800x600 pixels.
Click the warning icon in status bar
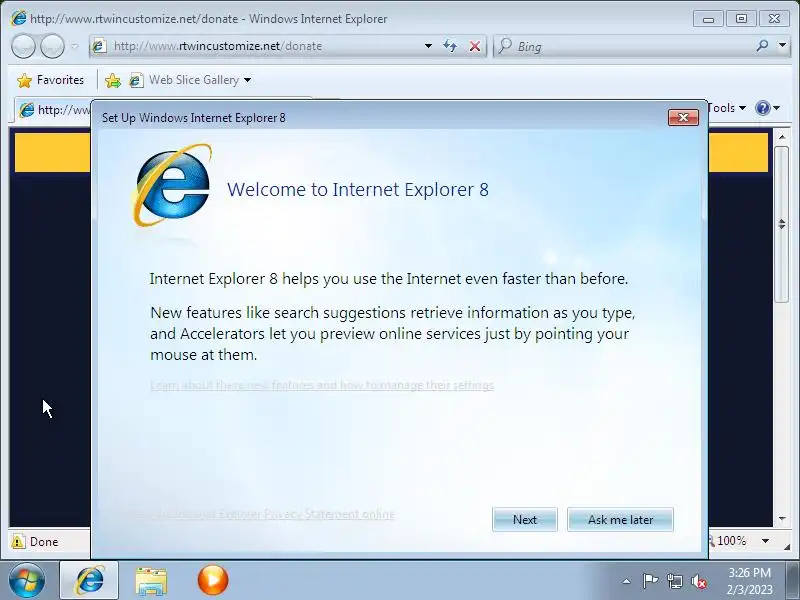(x=18, y=541)
